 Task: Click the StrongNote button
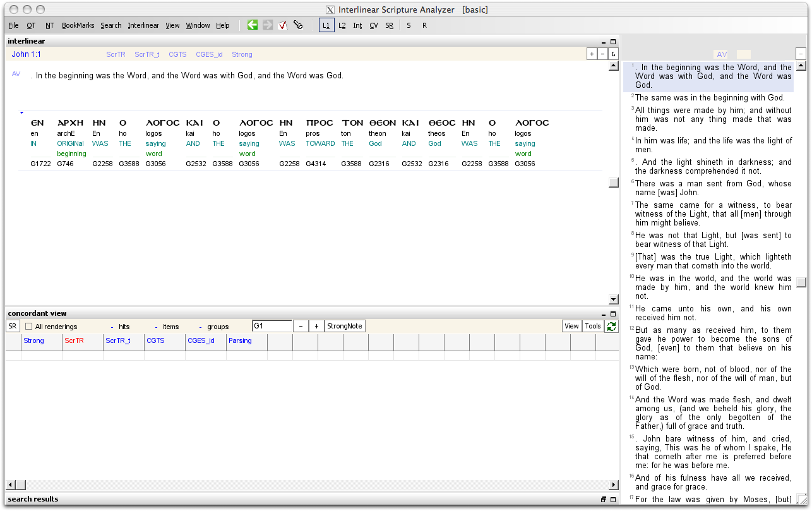pos(345,327)
